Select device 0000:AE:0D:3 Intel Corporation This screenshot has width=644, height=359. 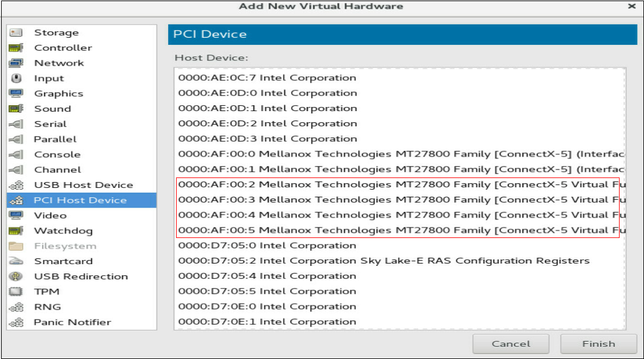coord(400,138)
